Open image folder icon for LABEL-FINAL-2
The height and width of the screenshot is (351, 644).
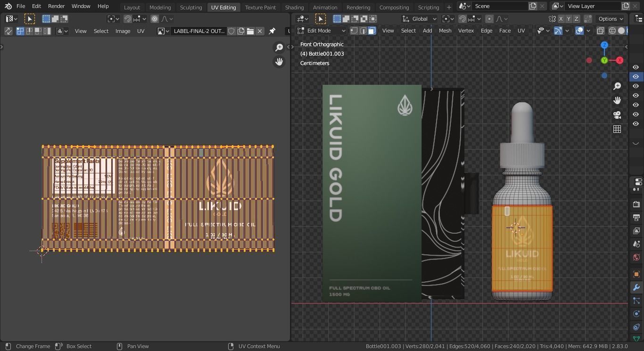(250, 31)
